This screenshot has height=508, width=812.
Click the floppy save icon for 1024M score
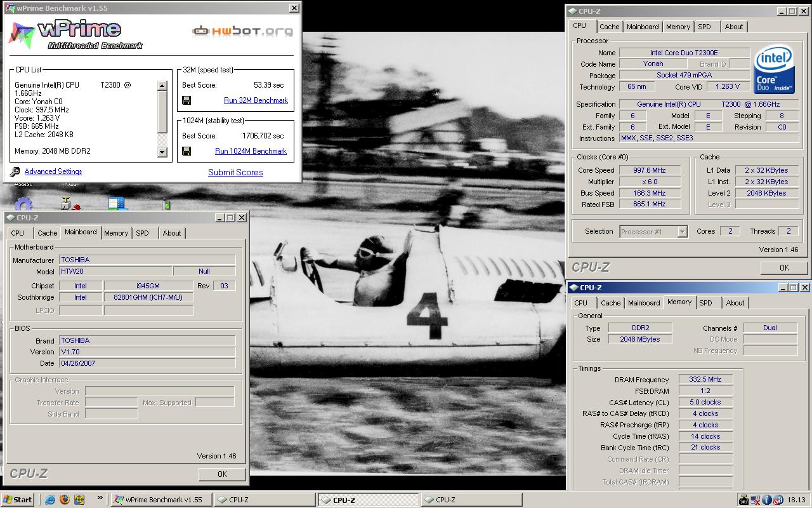click(187, 151)
